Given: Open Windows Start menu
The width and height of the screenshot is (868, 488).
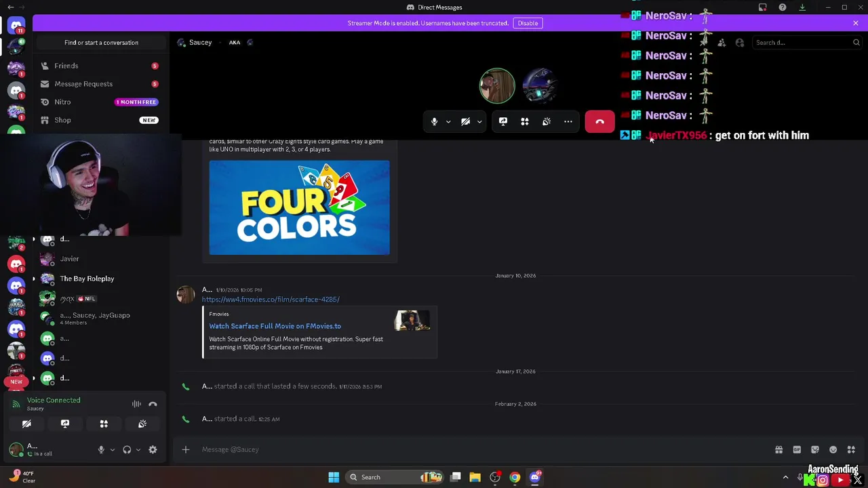Looking at the screenshot, I should pyautogui.click(x=334, y=477).
